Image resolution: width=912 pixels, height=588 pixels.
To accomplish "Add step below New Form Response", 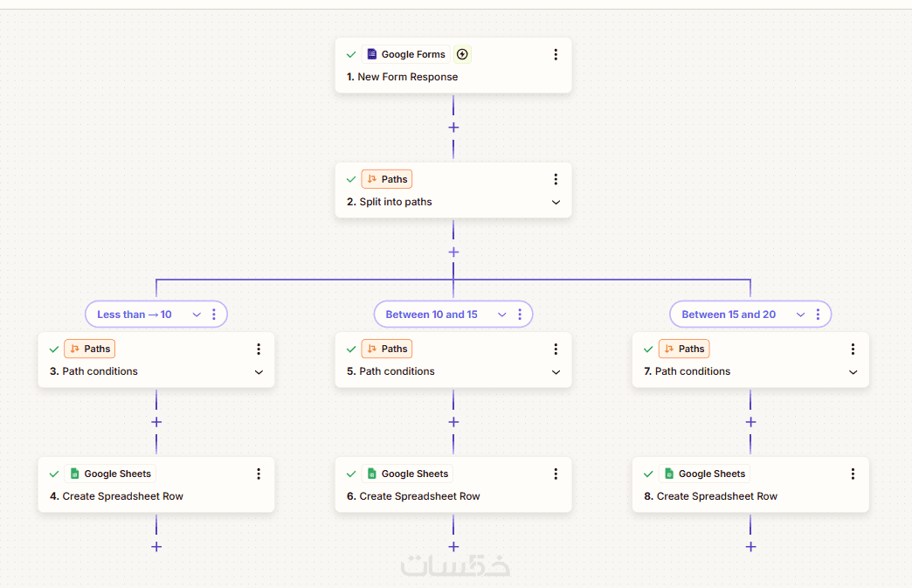I will pyautogui.click(x=453, y=128).
